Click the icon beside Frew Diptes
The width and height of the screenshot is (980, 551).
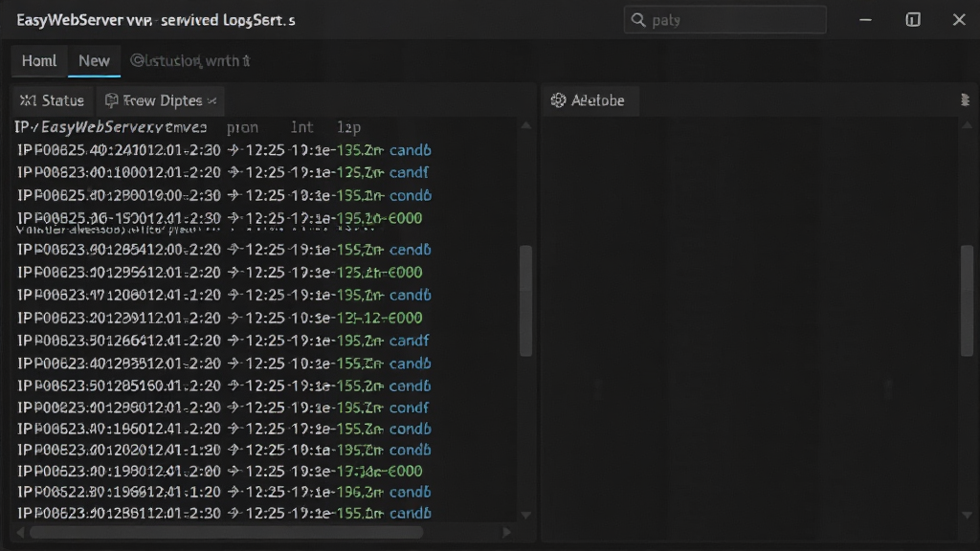coord(111,100)
